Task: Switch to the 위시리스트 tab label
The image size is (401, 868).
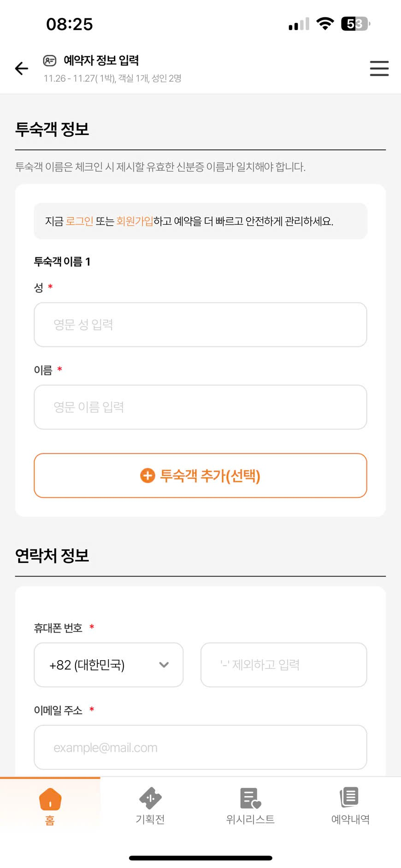Action: [250, 819]
